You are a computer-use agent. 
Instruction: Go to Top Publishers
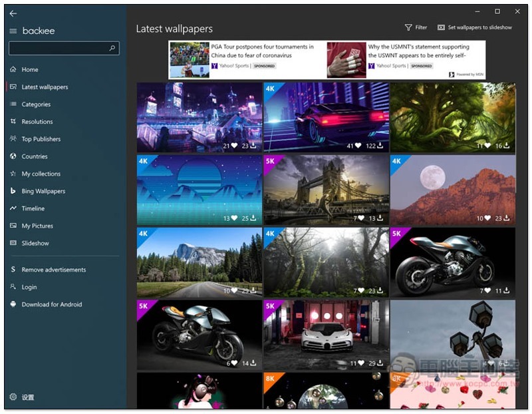coord(41,139)
